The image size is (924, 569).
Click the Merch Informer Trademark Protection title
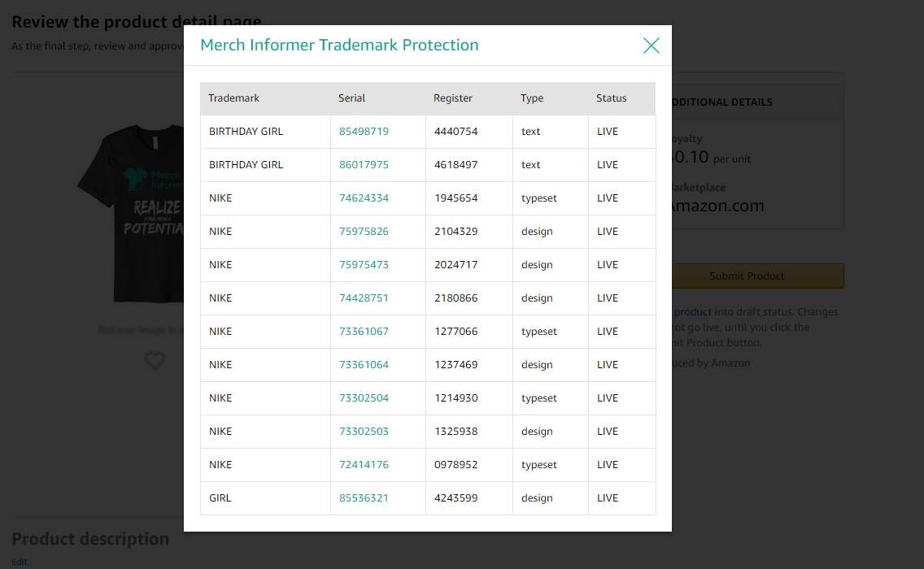(339, 45)
